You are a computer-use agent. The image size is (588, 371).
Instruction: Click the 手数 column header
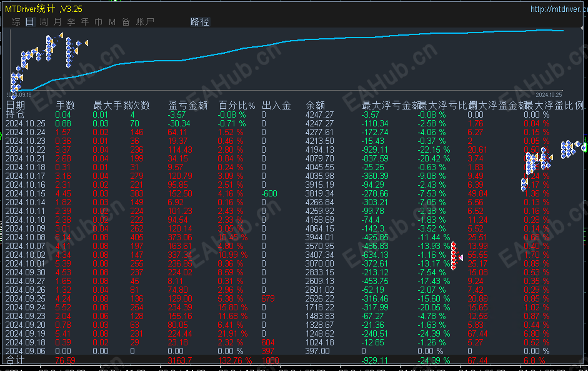(x=65, y=105)
